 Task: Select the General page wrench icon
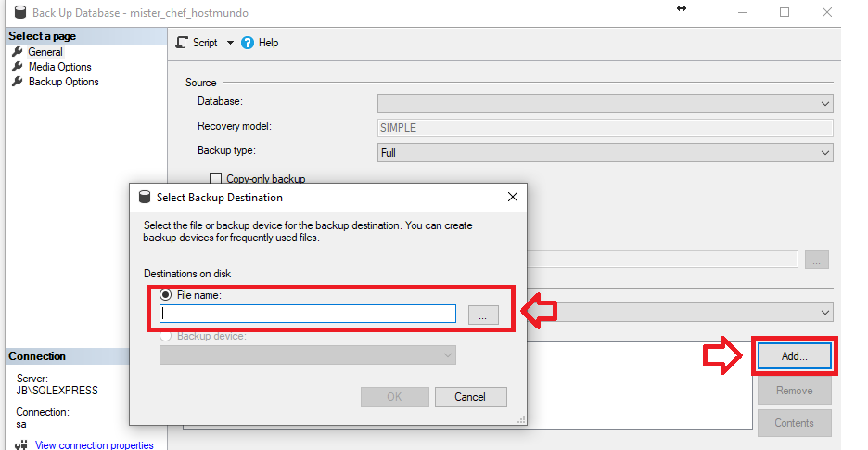point(17,52)
